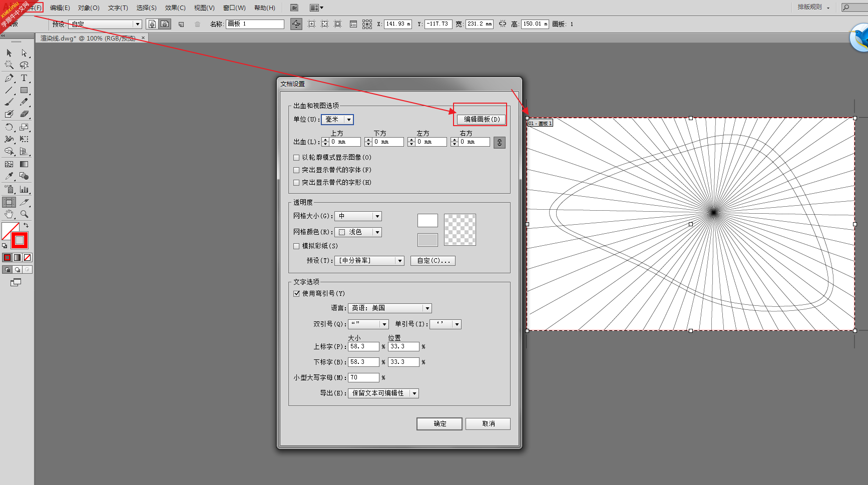Image resolution: width=868 pixels, height=485 pixels.
Task: Select the Column Graph tool
Action: (x=24, y=189)
